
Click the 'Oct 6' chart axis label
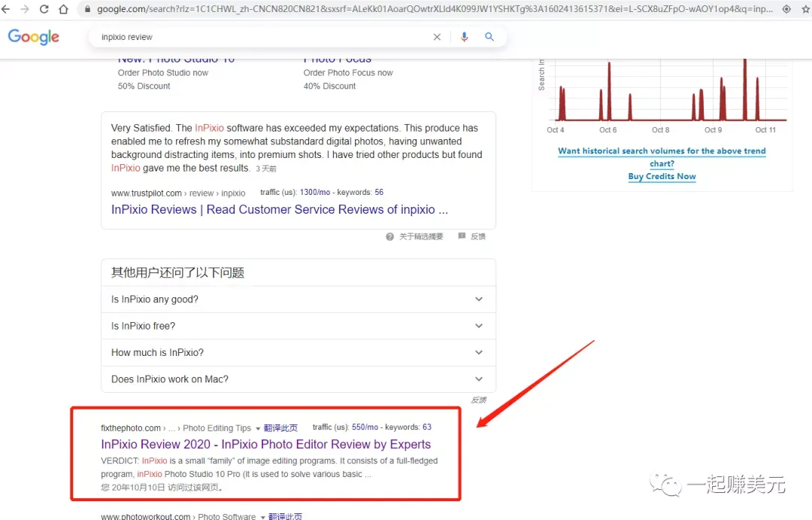pos(608,130)
